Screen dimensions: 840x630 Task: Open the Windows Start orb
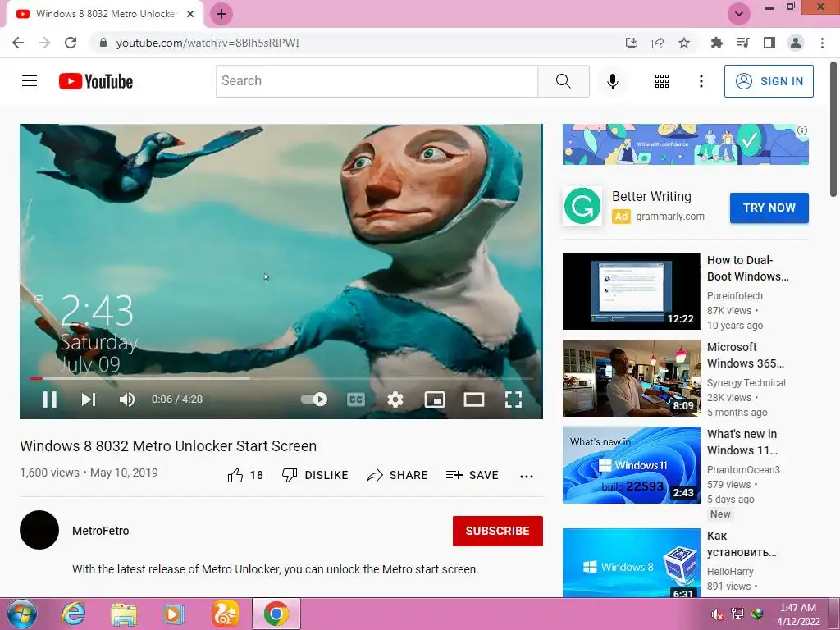[x=22, y=614]
